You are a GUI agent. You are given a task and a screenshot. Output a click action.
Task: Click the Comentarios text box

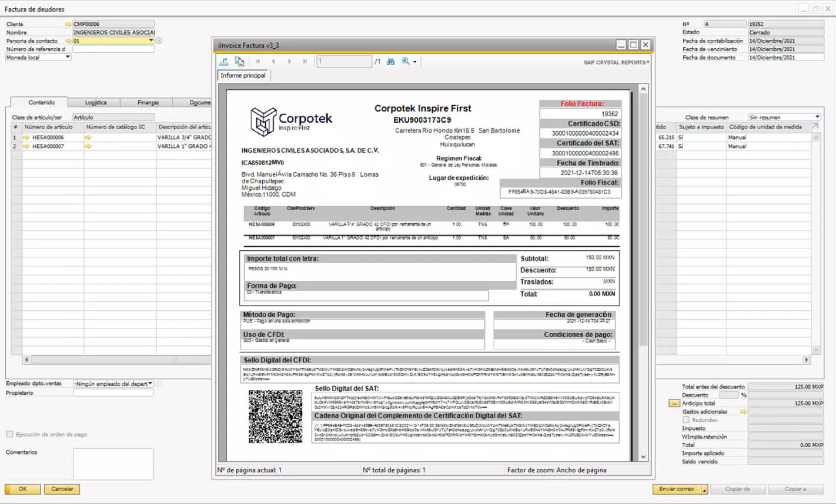[113, 464]
